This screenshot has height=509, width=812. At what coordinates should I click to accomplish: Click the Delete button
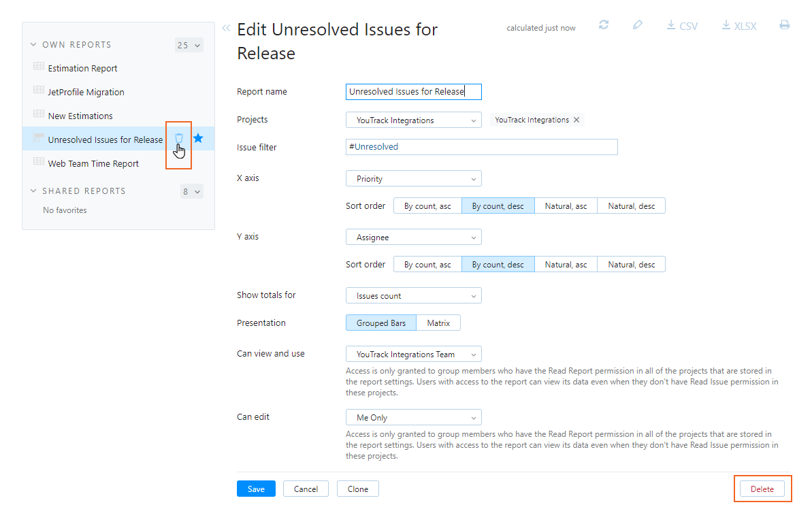coord(762,489)
